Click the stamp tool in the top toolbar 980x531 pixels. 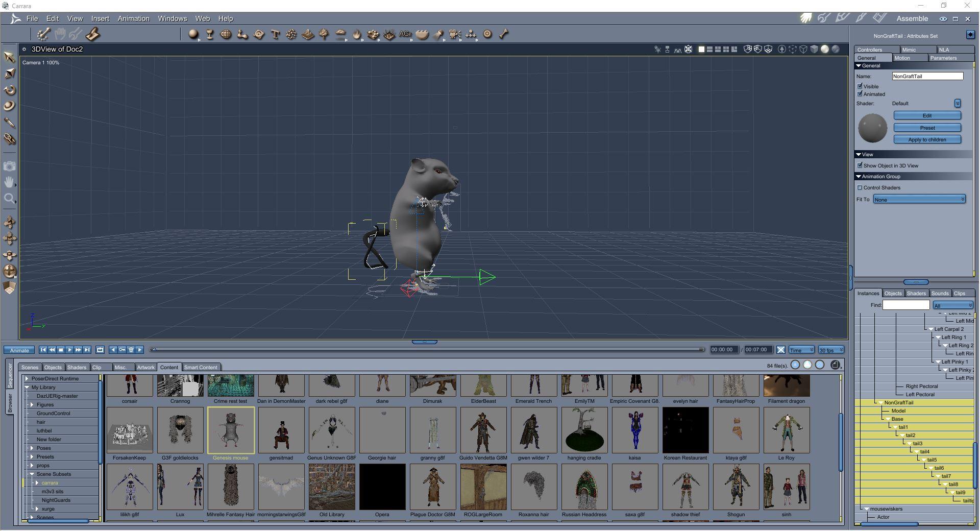click(93, 34)
